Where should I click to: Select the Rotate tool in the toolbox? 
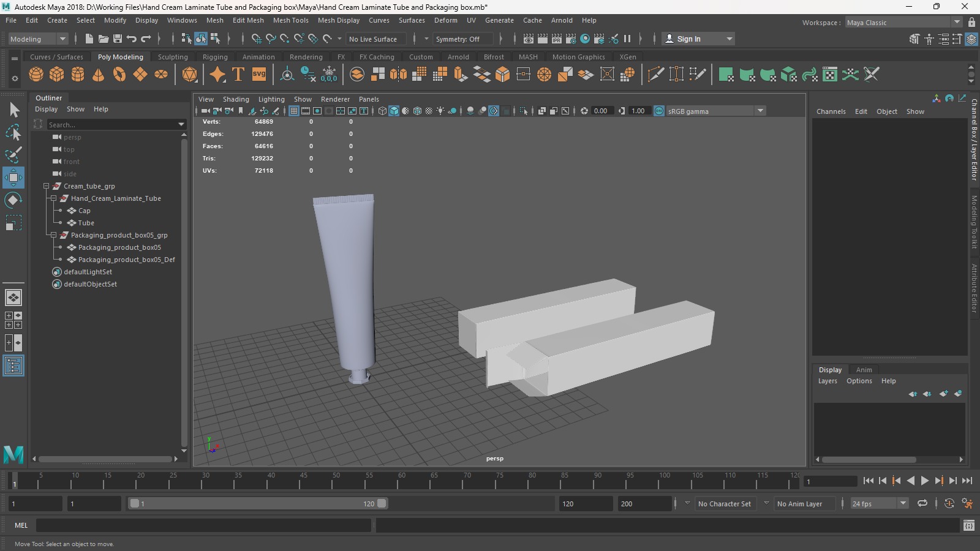click(x=13, y=200)
